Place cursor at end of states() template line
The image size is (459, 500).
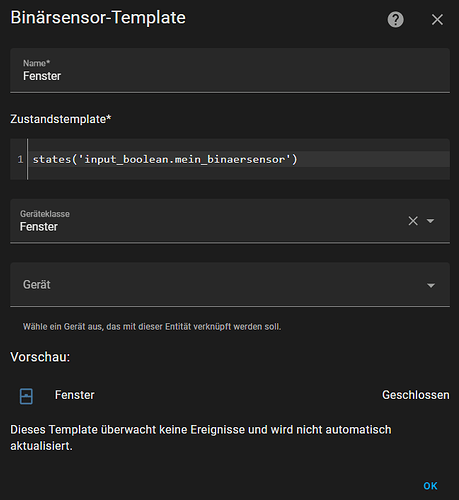pyautogui.click(x=297, y=159)
